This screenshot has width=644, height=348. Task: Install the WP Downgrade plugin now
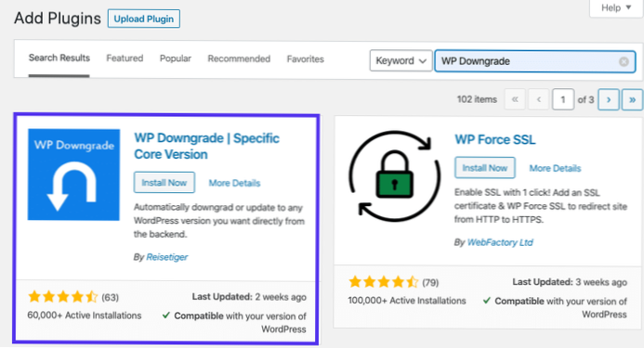click(x=164, y=183)
